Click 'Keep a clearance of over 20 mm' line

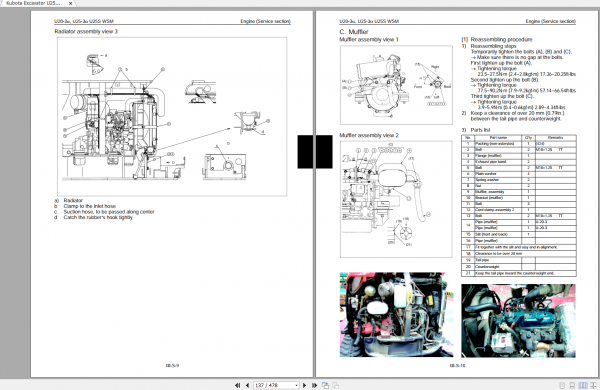click(x=517, y=113)
